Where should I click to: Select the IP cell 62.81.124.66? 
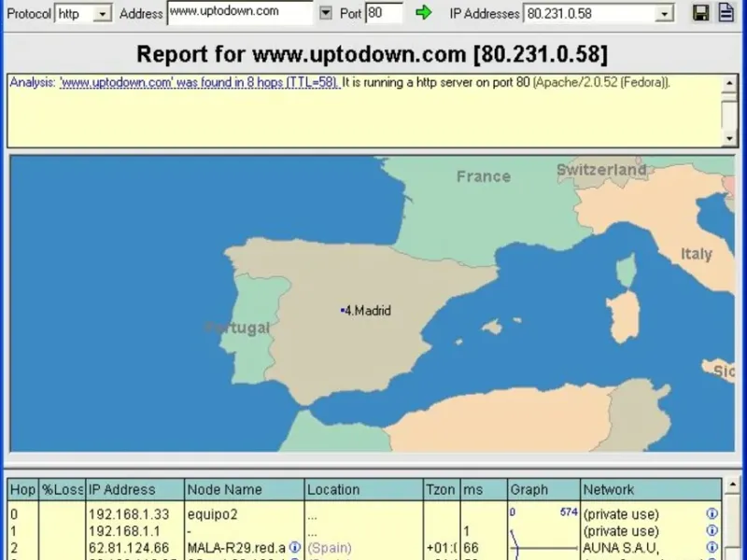point(129,548)
